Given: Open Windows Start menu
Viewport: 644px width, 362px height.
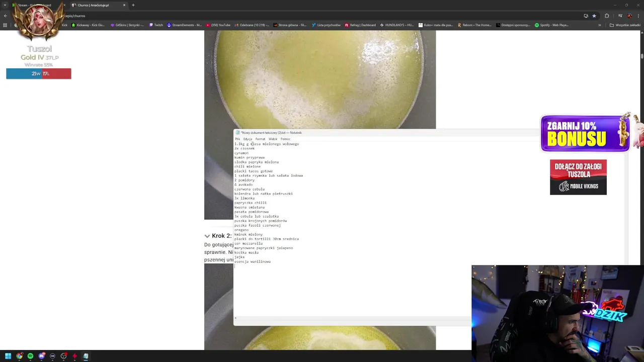Looking at the screenshot, I should coord(8,356).
